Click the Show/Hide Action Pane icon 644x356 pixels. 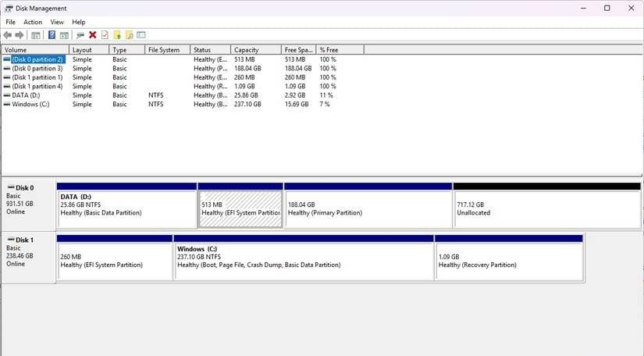point(64,35)
